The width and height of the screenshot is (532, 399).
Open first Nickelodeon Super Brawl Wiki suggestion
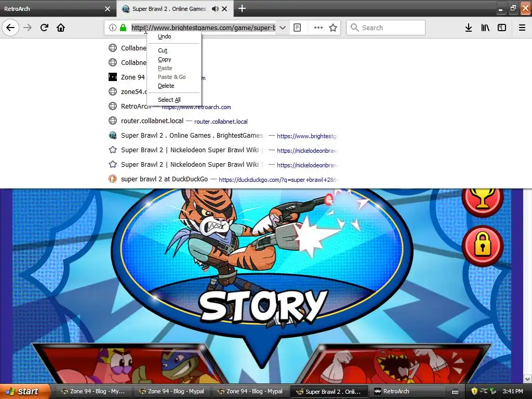pyautogui.click(x=224, y=150)
